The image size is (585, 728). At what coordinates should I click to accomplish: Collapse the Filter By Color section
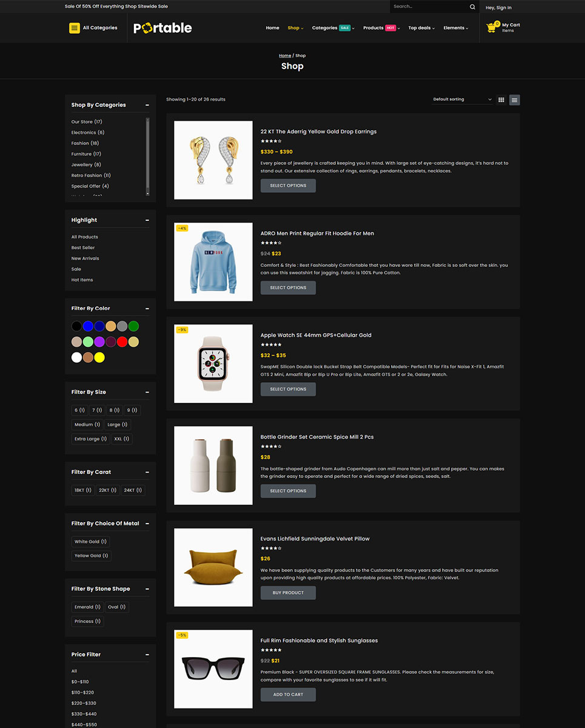point(147,308)
